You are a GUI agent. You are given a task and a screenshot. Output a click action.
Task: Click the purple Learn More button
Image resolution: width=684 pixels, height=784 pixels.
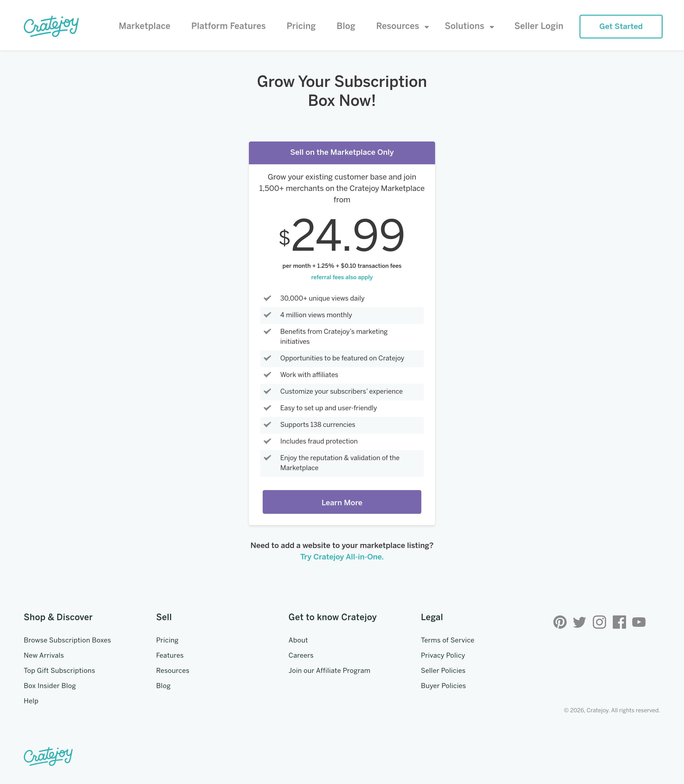pyautogui.click(x=342, y=502)
